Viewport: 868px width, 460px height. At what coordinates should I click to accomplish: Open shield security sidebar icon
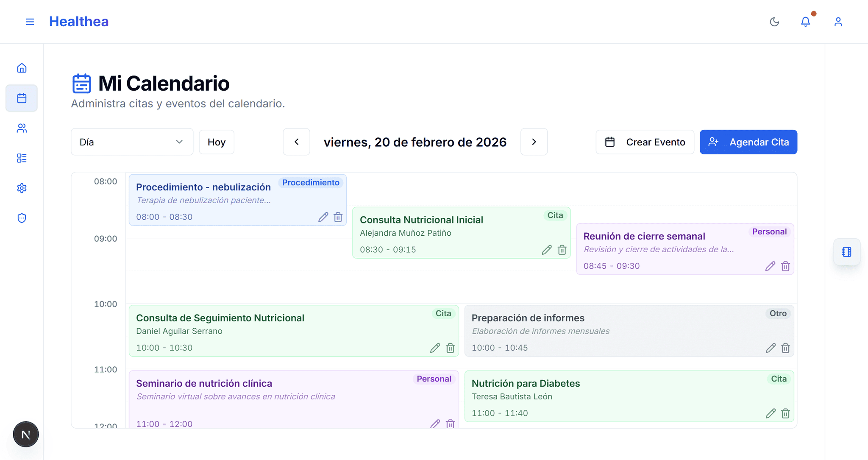pos(22,218)
